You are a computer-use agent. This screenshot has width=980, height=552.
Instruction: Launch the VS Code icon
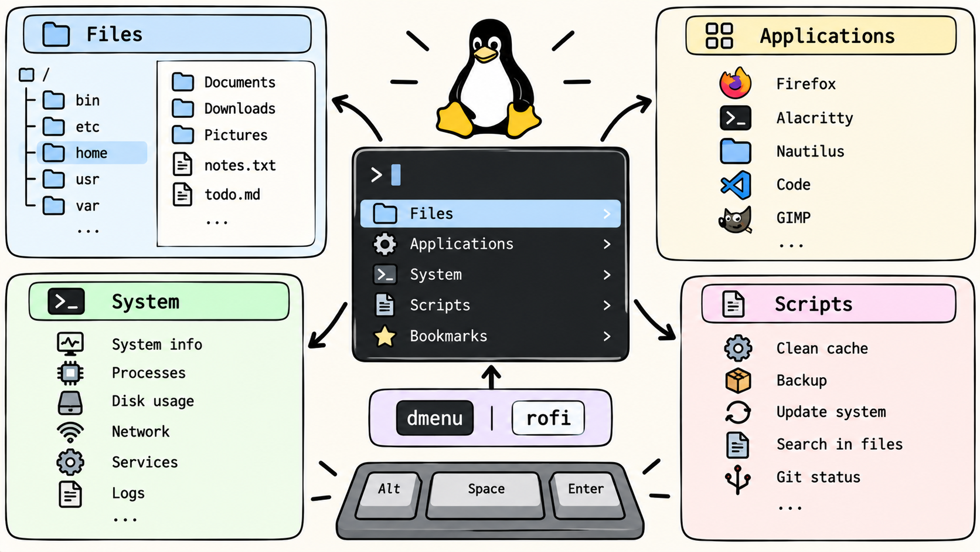click(x=736, y=185)
